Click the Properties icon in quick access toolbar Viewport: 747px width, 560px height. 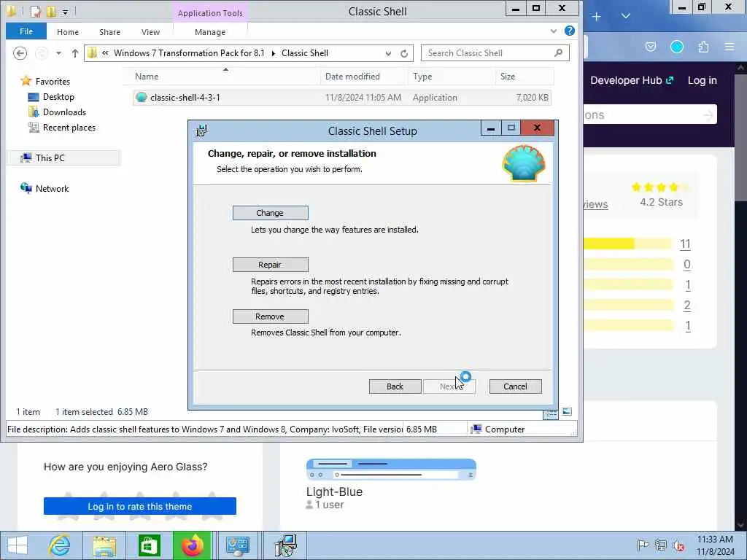tap(36, 11)
